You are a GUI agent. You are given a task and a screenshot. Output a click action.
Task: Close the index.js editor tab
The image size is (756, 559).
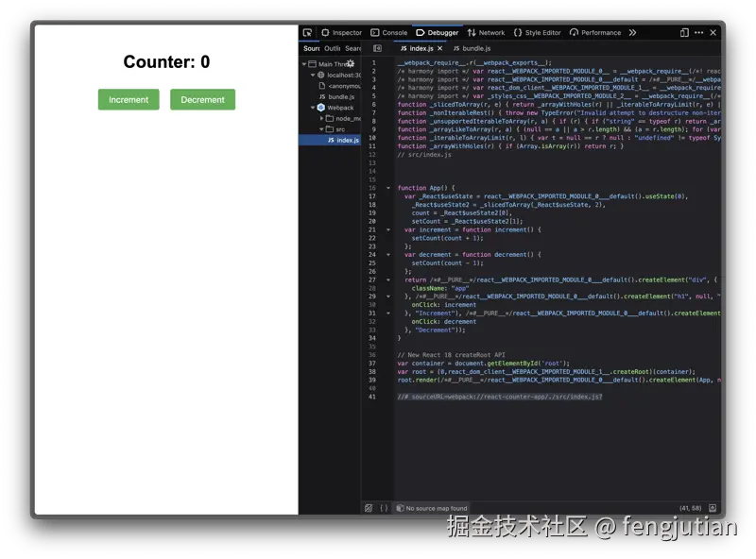click(x=439, y=48)
